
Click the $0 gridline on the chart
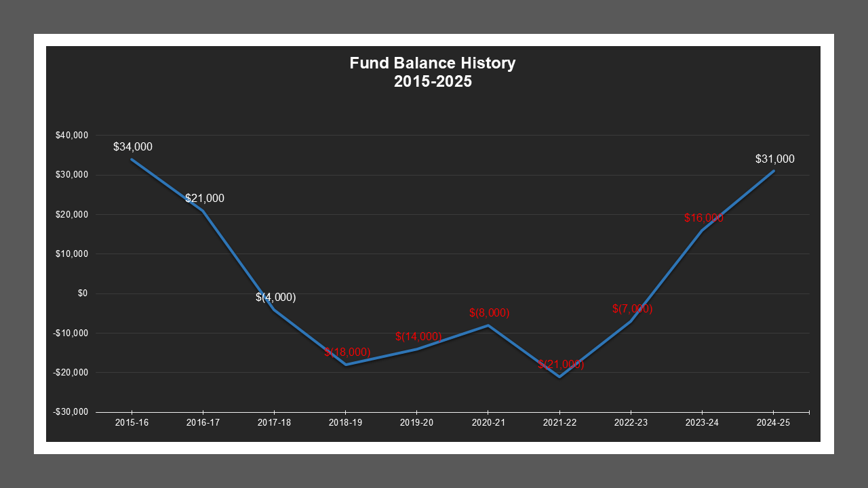[441, 293]
